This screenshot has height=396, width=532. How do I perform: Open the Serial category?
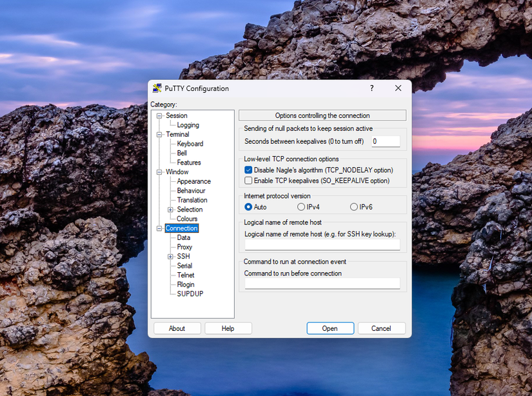[x=184, y=266]
